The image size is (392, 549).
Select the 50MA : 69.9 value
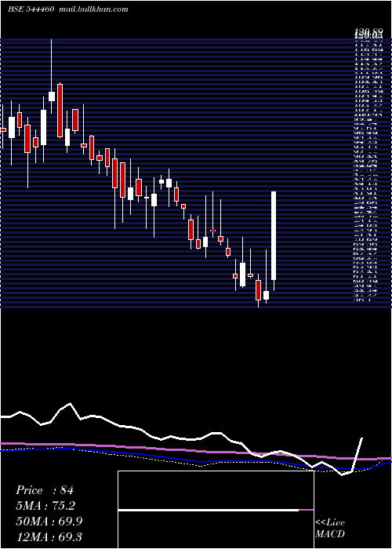(49, 522)
